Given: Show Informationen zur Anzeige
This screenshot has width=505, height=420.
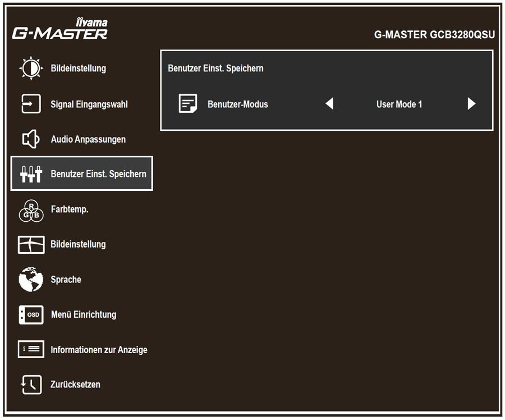Looking at the screenshot, I should [99, 350].
